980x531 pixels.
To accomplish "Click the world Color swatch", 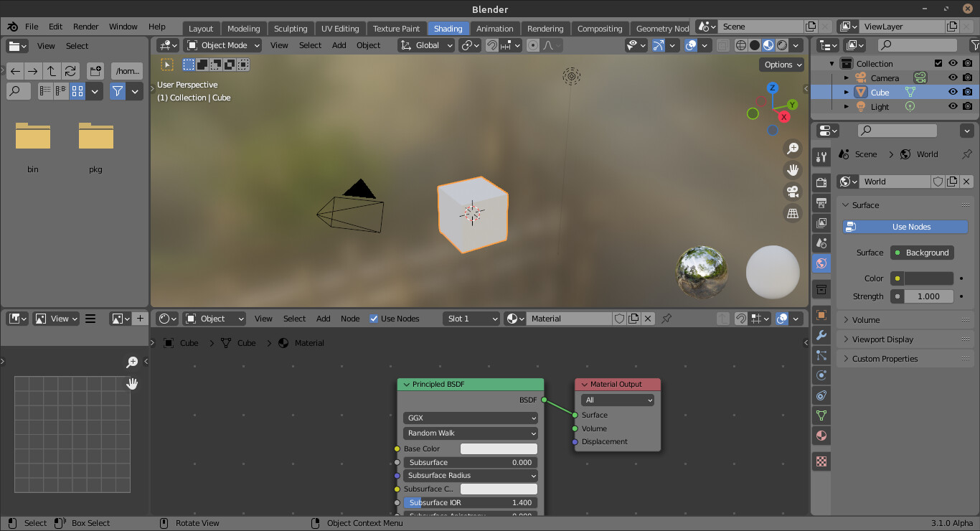I will (928, 278).
